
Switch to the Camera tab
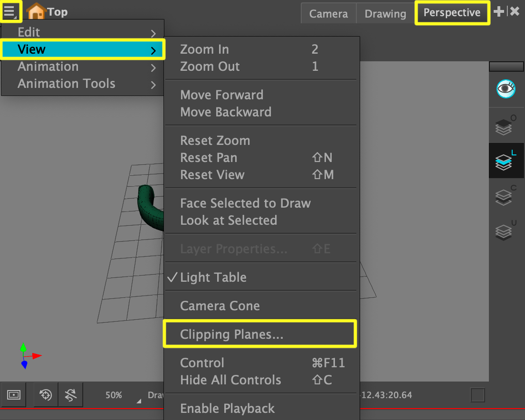pyautogui.click(x=328, y=14)
